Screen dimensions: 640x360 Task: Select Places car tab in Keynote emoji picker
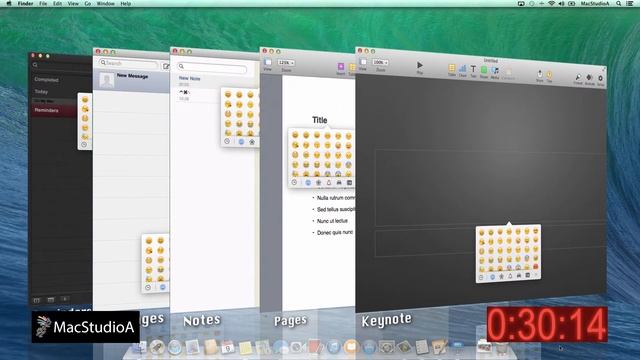point(519,276)
